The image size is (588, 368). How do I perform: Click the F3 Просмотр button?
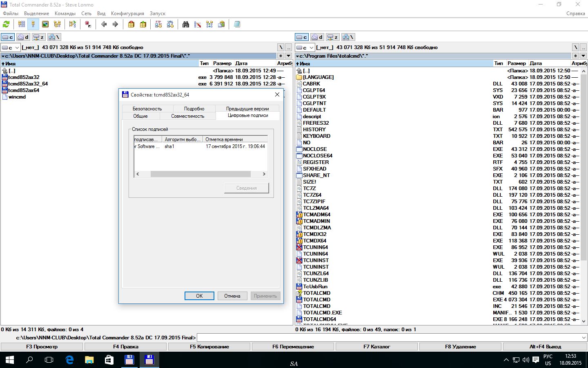pos(42,347)
